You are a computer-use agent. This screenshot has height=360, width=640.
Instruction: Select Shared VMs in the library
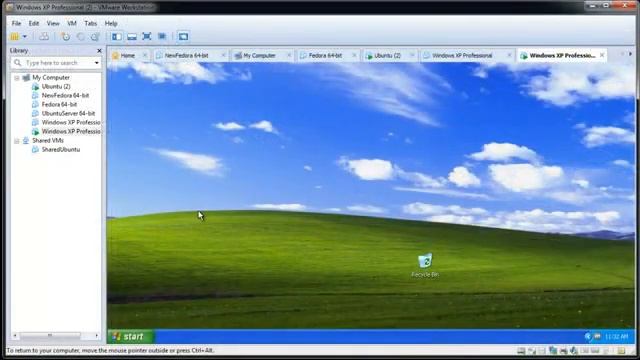tap(48, 140)
